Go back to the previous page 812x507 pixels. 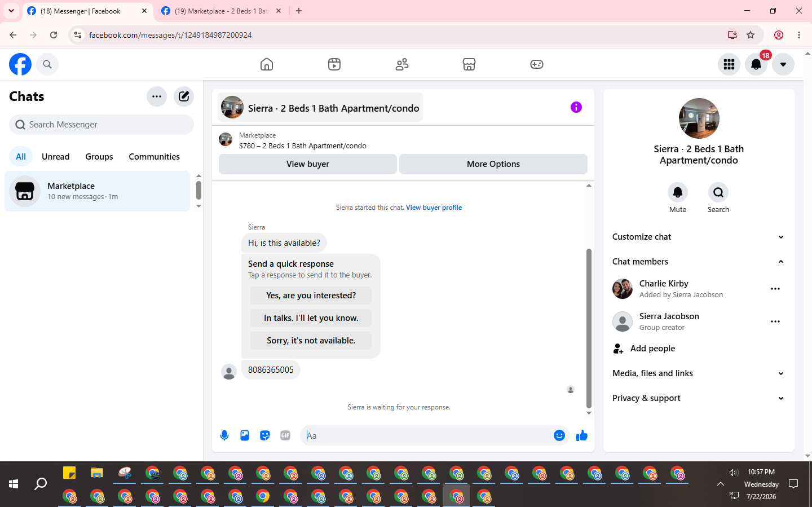point(13,35)
